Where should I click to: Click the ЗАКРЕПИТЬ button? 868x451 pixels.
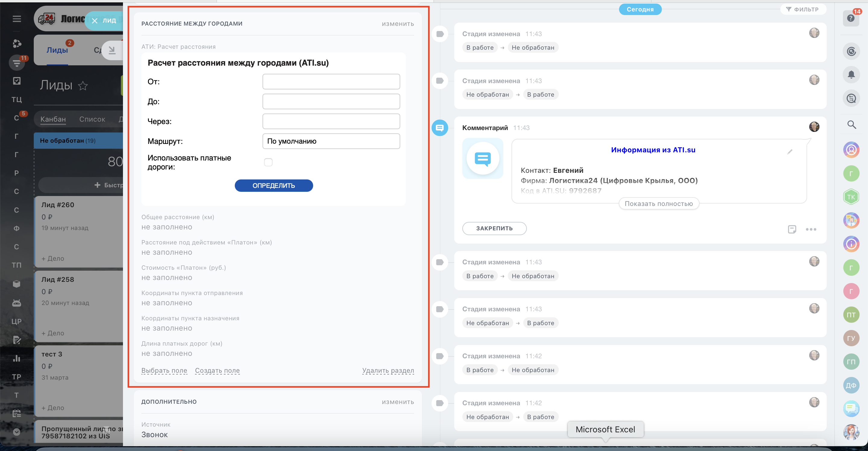pyautogui.click(x=494, y=228)
